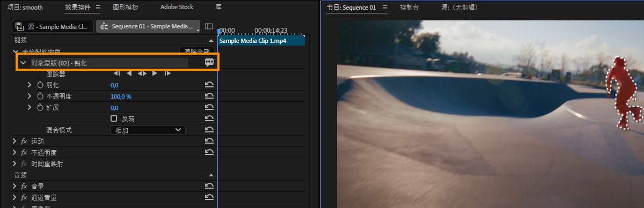644x208 pixels.
Task: Toggle the fx switch for 音量
Action: 24,186
